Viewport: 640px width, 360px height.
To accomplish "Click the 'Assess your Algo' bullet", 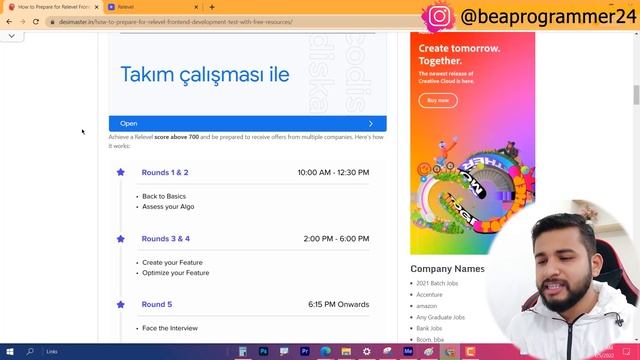I will tap(168, 207).
